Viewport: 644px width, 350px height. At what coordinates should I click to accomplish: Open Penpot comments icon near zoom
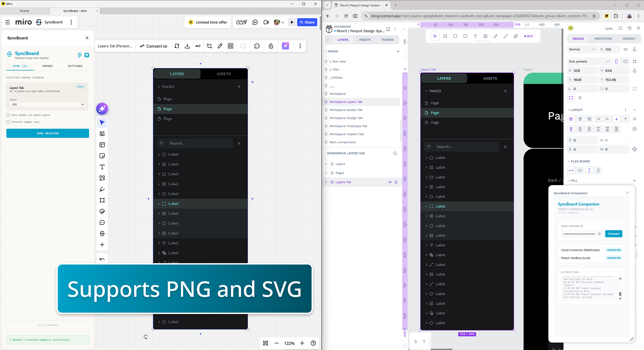pyautogui.click(x=620, y=28)
